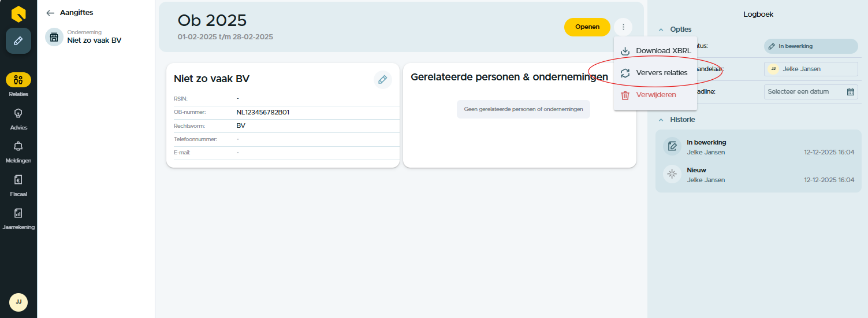
Task: Open the pencil edit icon in sidebar
Action: [x=18, y=41]
